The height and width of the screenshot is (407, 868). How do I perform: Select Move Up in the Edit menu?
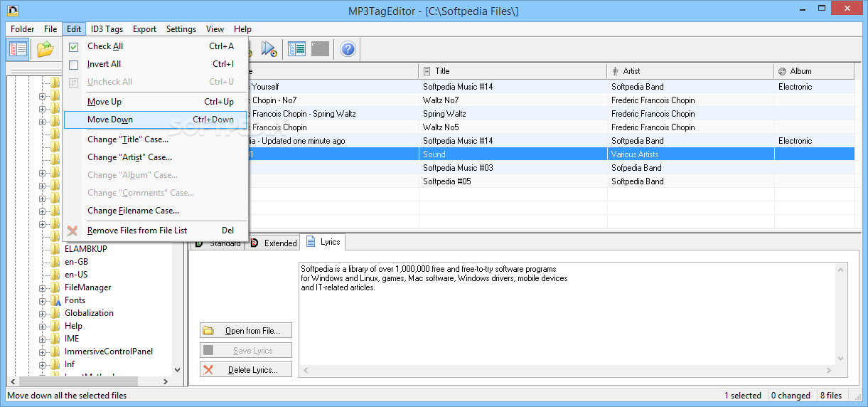(x=155, y=102)
